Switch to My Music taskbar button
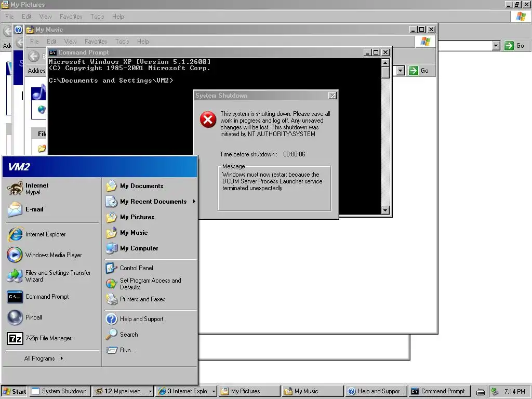 (313, 391)
